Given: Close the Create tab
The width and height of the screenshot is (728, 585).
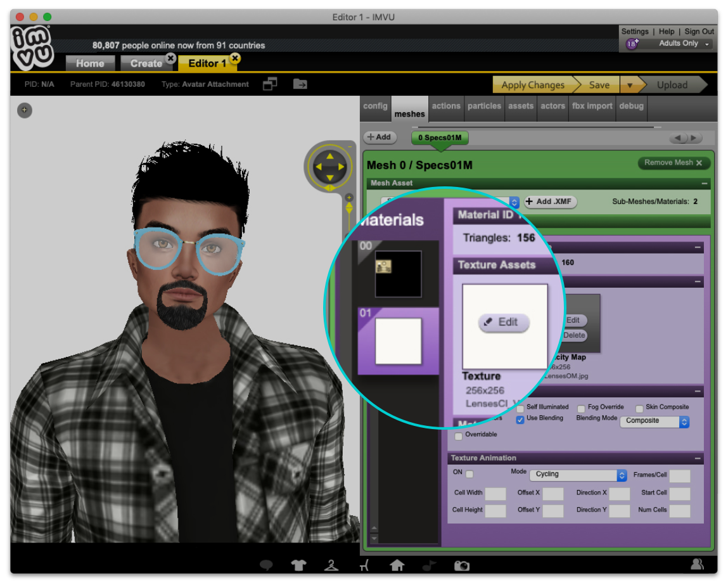Looking at the screenshot, I should [x=171, y=58].
